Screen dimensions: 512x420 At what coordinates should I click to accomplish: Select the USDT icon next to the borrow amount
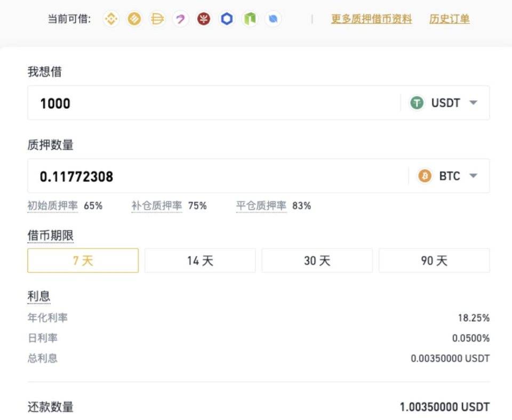click(x=417, y=103)
